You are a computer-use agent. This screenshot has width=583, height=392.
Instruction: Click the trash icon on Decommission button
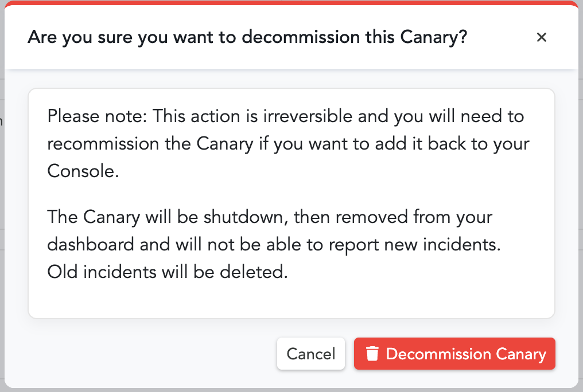[373, 354]
